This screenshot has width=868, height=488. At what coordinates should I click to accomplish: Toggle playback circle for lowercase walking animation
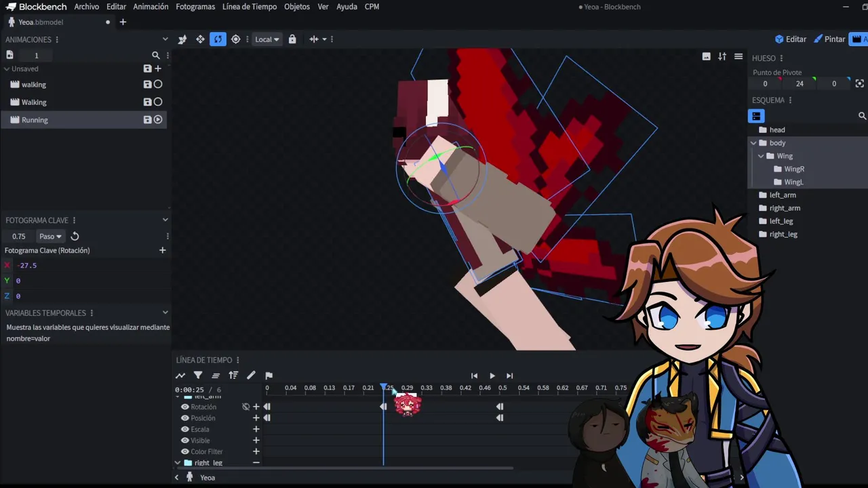pos(158,85)
